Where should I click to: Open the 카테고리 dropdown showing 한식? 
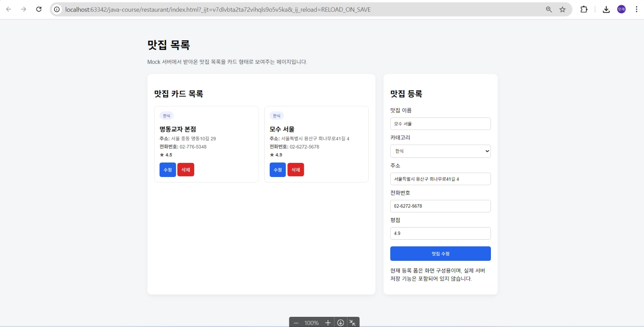click(440, 151)
